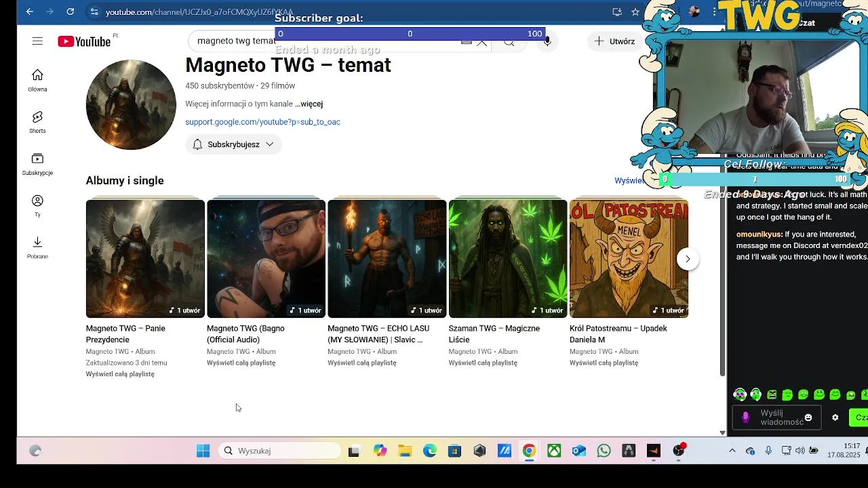Open Outlook from taskbar
Screen dimensions: 868x488
(578, 451)
